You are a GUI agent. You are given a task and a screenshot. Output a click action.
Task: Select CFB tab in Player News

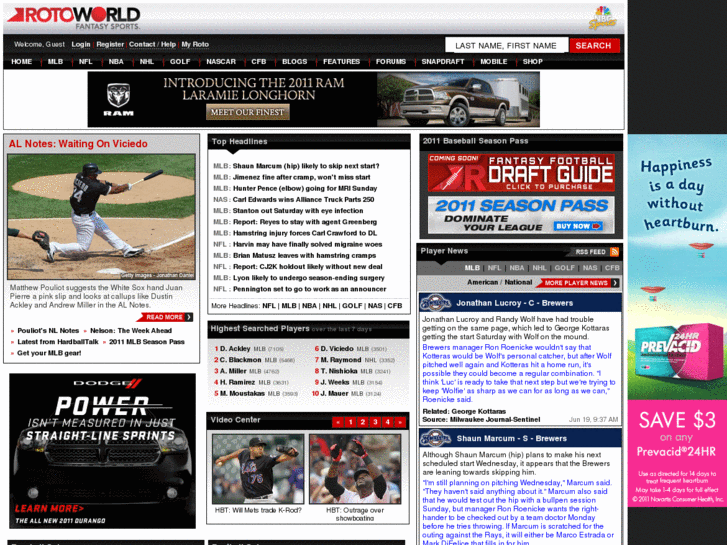[612, 268]
